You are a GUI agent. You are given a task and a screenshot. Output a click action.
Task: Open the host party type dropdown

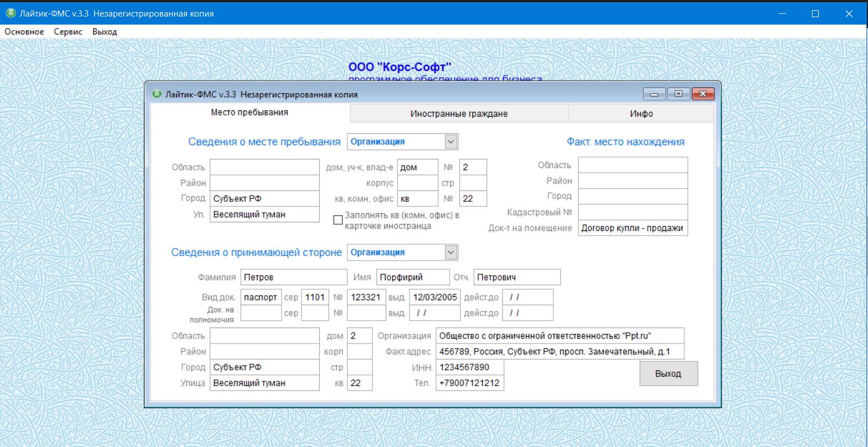pos(451,252)
